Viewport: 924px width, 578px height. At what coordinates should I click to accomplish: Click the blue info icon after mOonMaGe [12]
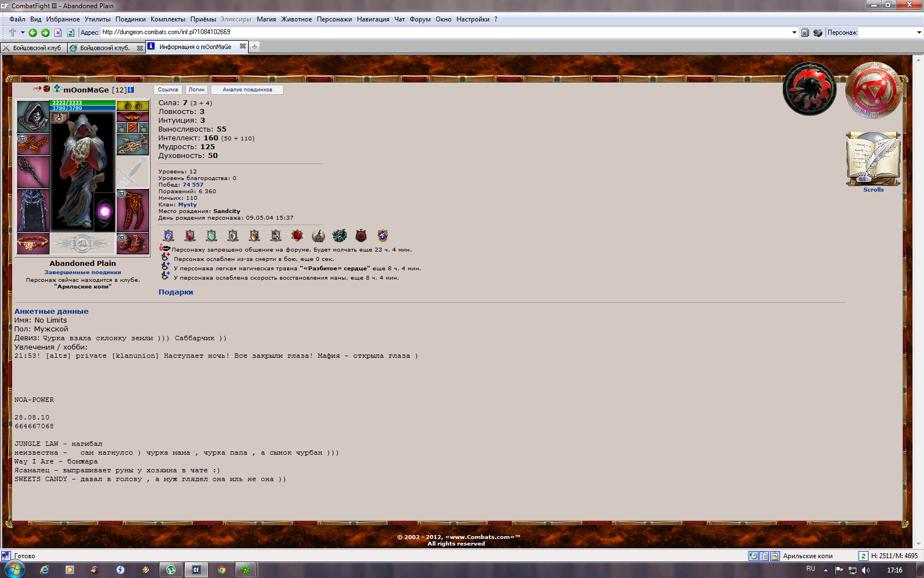131,90
